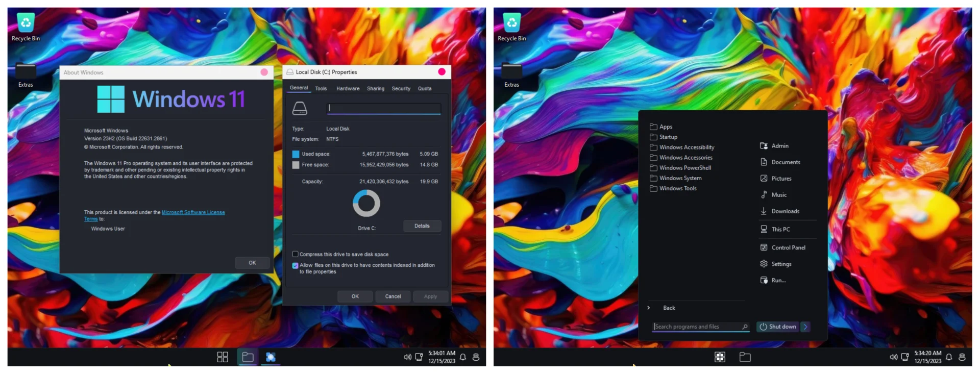Expand Windows System folder
980x374 pixels.
coord(676,178)
